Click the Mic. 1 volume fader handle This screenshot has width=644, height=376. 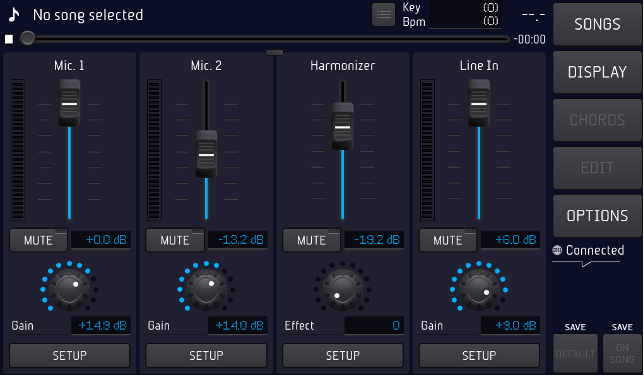69,103
